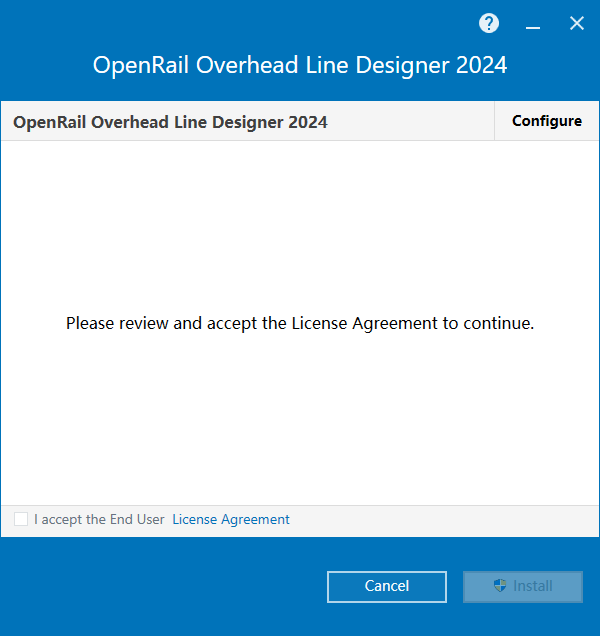Click the product name row heading

pos(170,122)
